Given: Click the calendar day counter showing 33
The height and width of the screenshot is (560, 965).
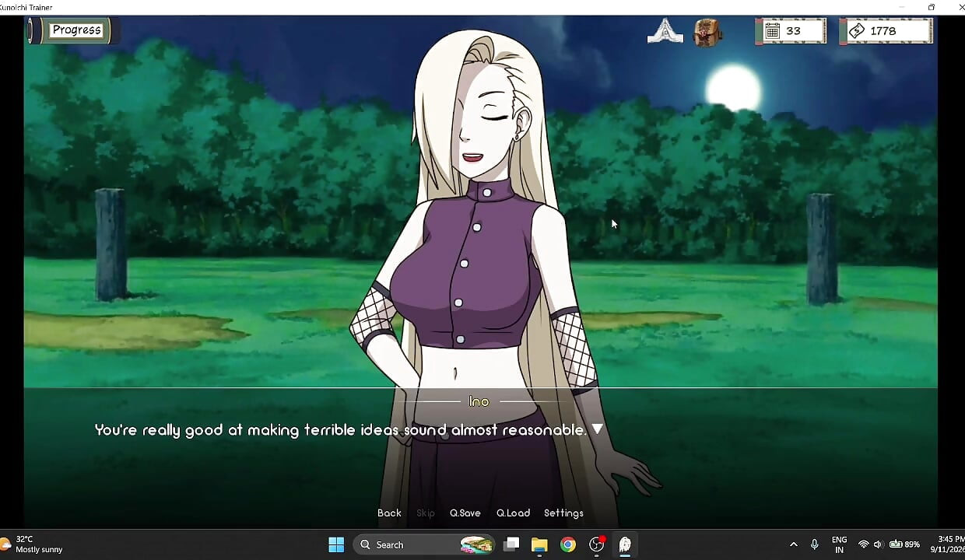Looking at the screenshot, I should point(791,31).
